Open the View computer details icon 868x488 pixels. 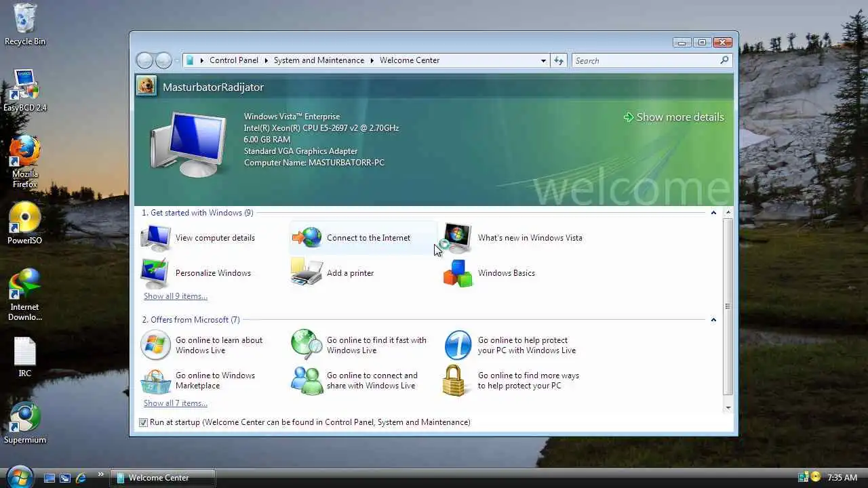click(x=156, y=238)
